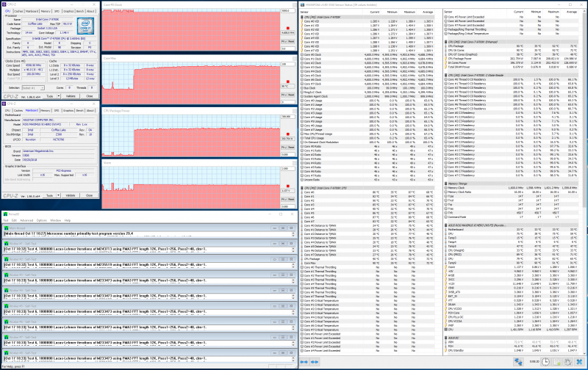Open Tools dropdown arrow in upper CPU-Z window

[x=59, y=96]
